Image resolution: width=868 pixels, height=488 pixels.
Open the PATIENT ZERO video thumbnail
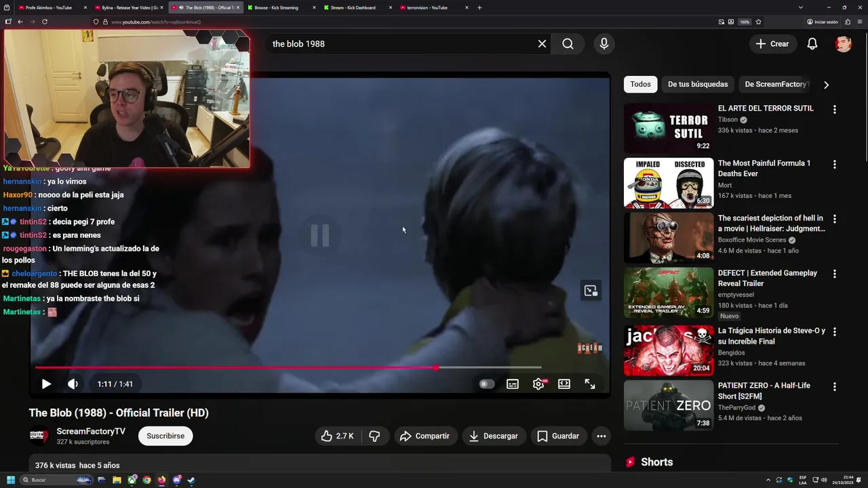click(x=669, y=405)
